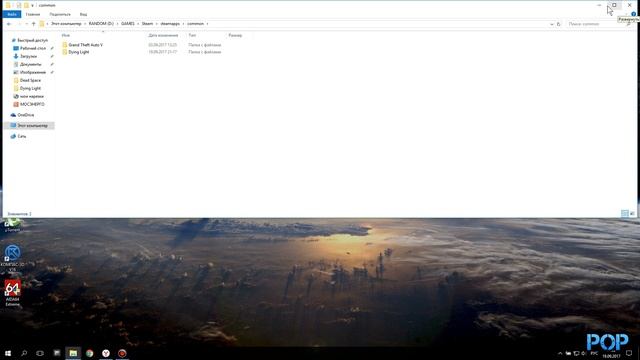
Task: Sort by Дата изменения column header
Action: (x=163, y=36)
